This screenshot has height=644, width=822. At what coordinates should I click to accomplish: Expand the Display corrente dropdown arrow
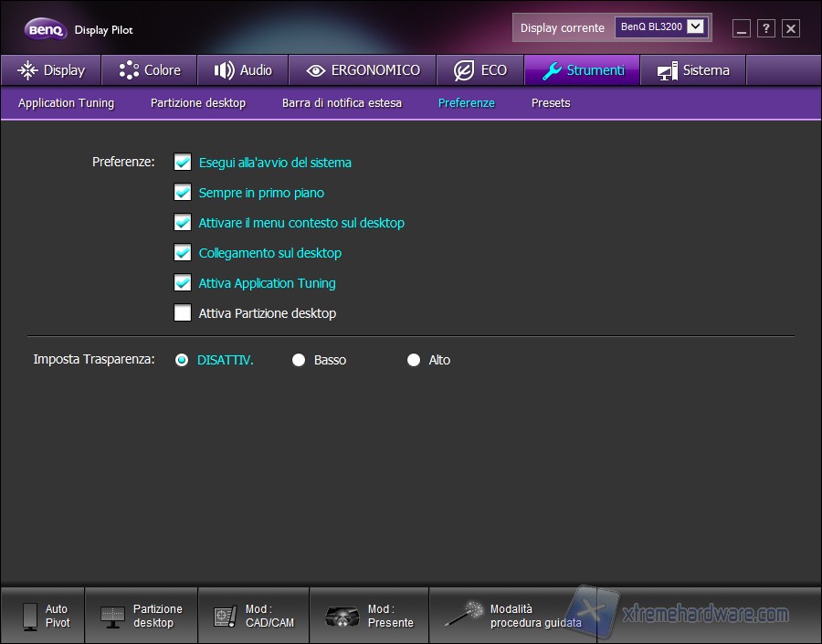[696, 27]
